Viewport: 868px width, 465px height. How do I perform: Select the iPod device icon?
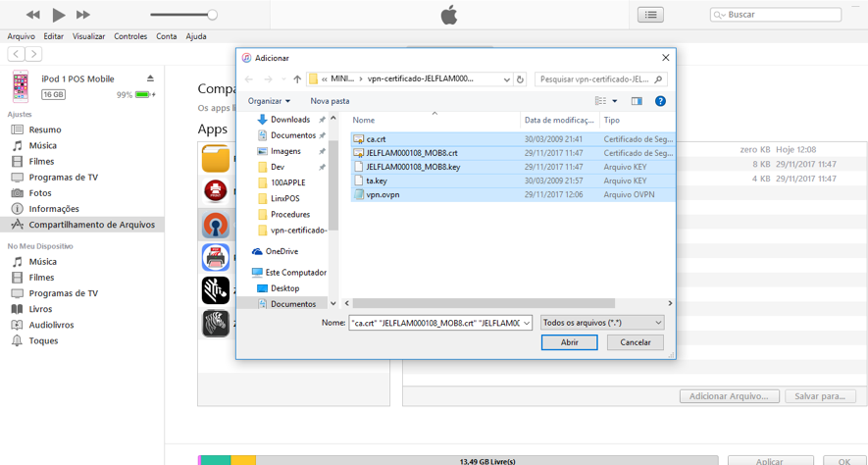coord(21,86)
